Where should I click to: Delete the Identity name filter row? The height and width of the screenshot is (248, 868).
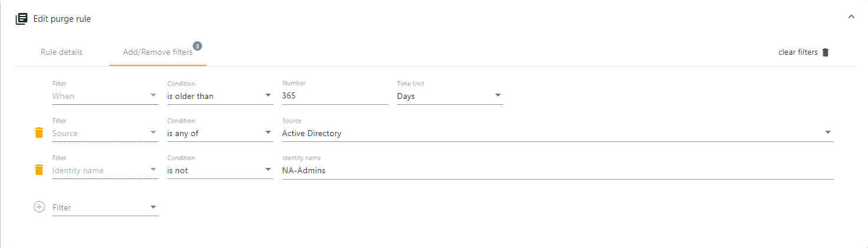click(39, 170)
